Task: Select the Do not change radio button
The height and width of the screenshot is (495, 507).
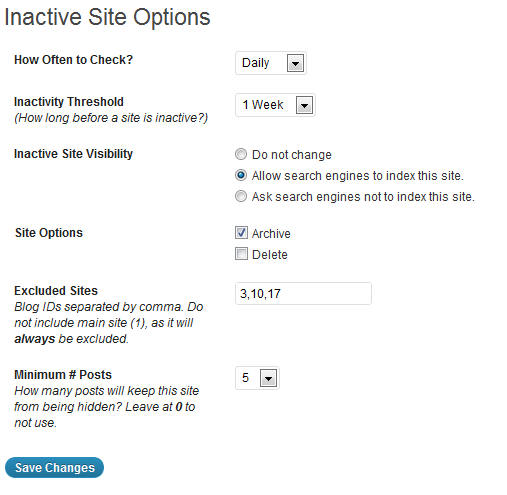Action: click(x=241, y=154)
